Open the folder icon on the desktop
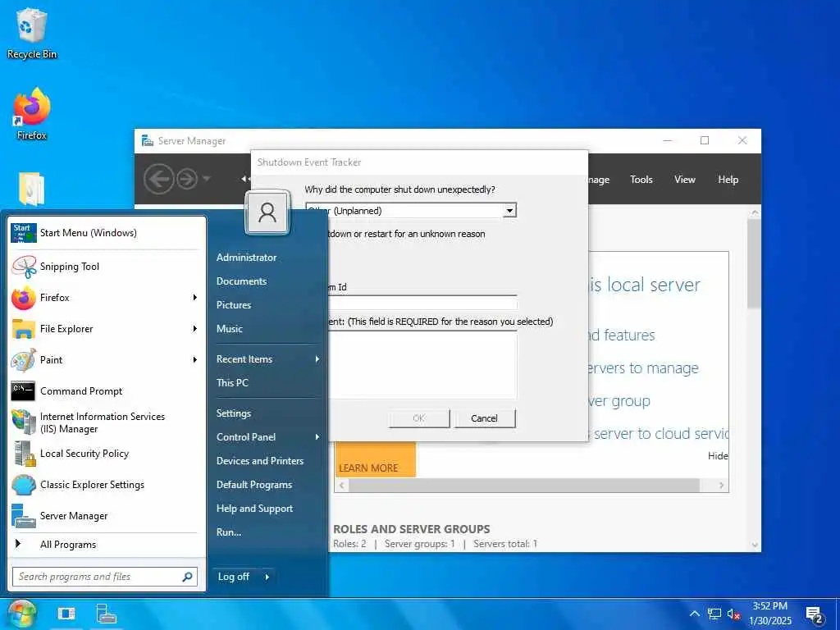Image resolution: width=840 pixels, height=630 pixels. pos(31,189)
